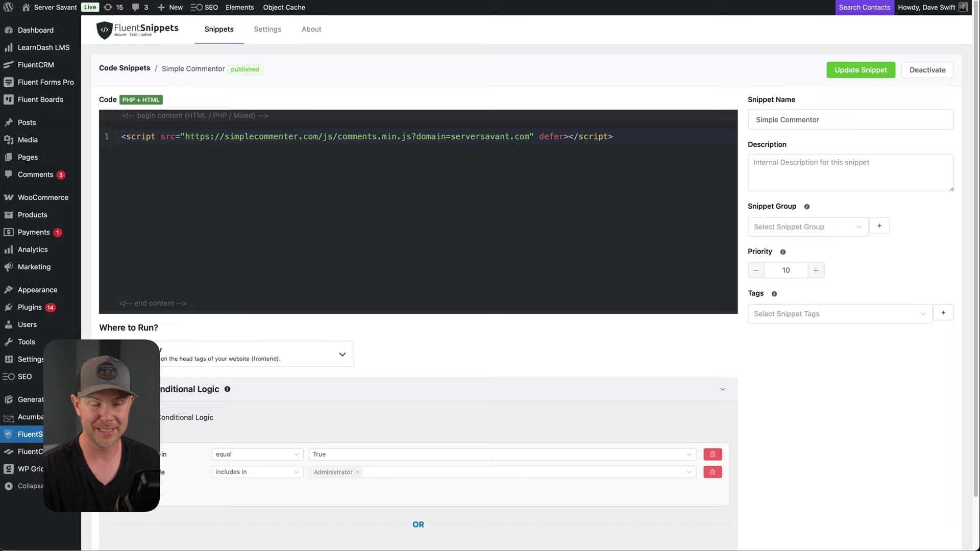Open the New content menu
Image resolution: width=980 pixels, height=551 pixels.
pos(170,7)
